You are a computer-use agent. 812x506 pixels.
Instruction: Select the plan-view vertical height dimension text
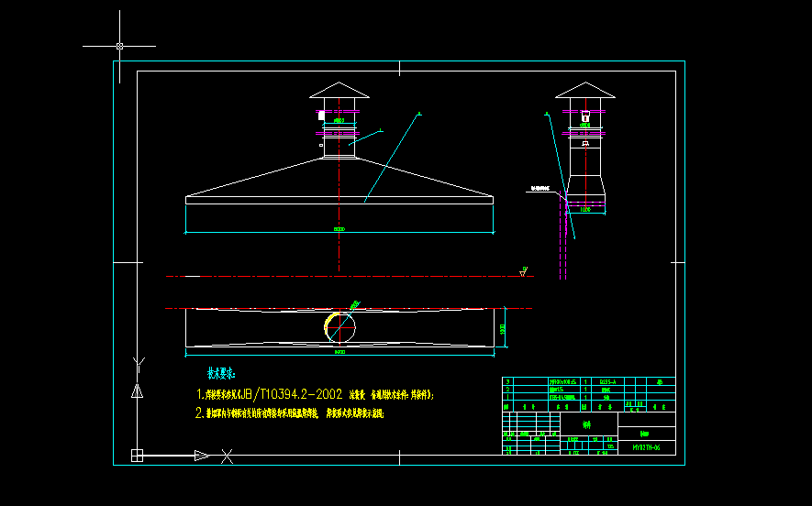(x=502, y=329)
